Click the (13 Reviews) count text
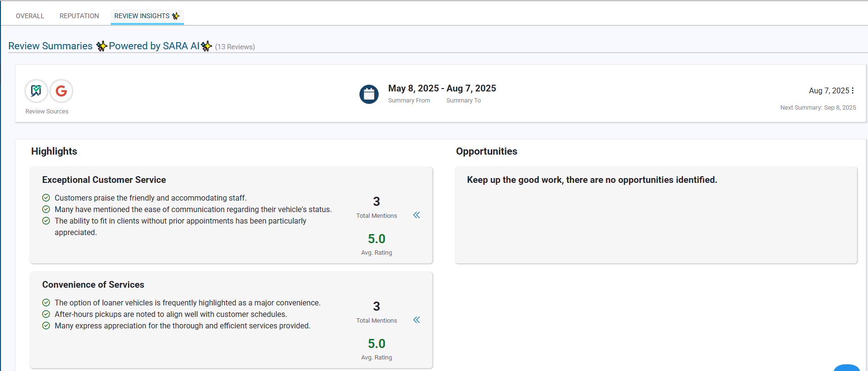 tap(235, 47)
